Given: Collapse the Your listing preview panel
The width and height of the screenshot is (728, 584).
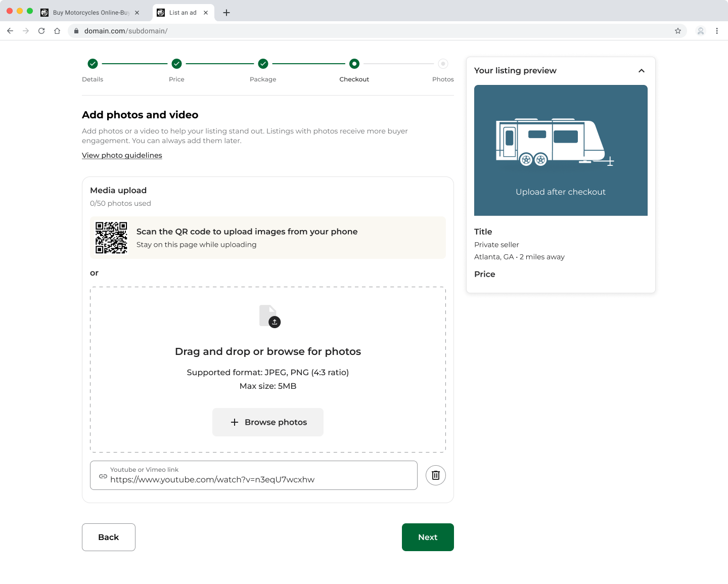Looking at the screenshot, I should click(x=642, y=71).
